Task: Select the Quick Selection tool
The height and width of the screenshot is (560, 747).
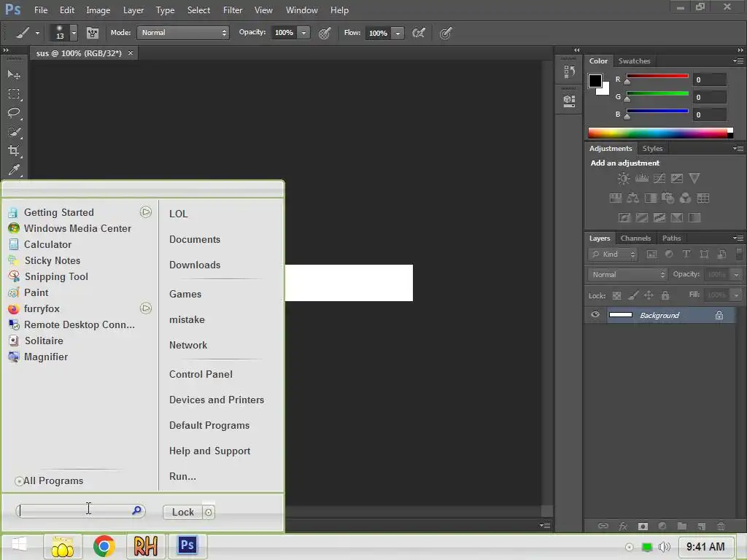Action: tap(14, 132)
